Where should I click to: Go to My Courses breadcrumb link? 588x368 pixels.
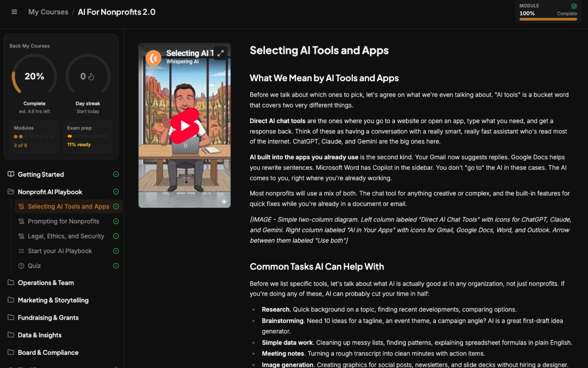pos(48,12)
